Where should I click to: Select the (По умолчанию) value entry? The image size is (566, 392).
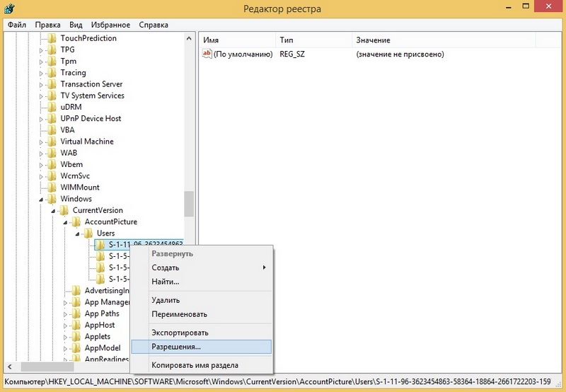[x=243, y=54]
